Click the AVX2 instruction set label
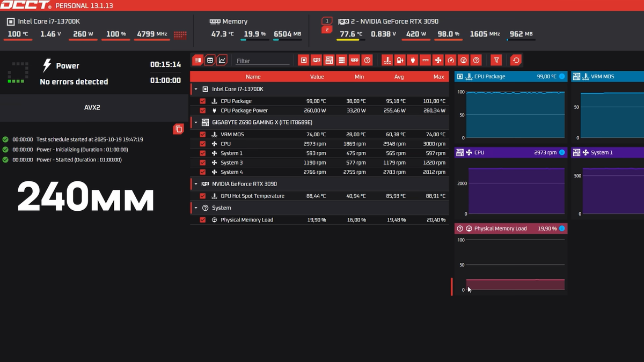Image resolution: width=644 pixels, height=362 pixels. point(92,108)
